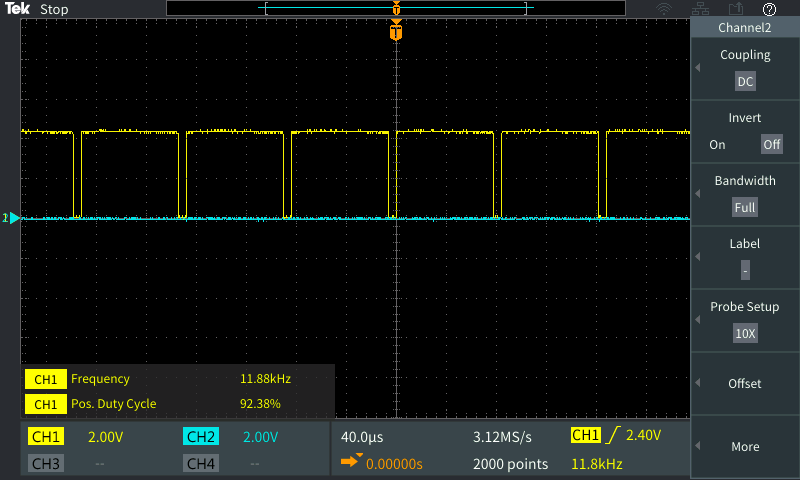The image size is (800, 480).
Task: Click the 2000 points record length
Action: point(510,464)
